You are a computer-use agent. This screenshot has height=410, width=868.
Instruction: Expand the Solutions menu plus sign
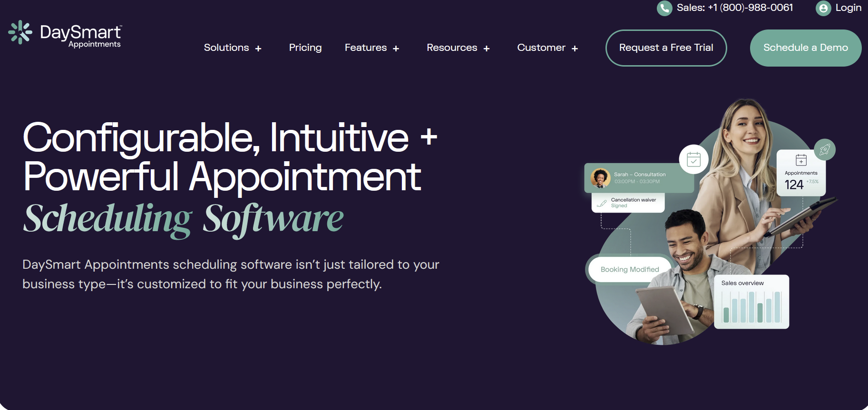click(258, 49)
